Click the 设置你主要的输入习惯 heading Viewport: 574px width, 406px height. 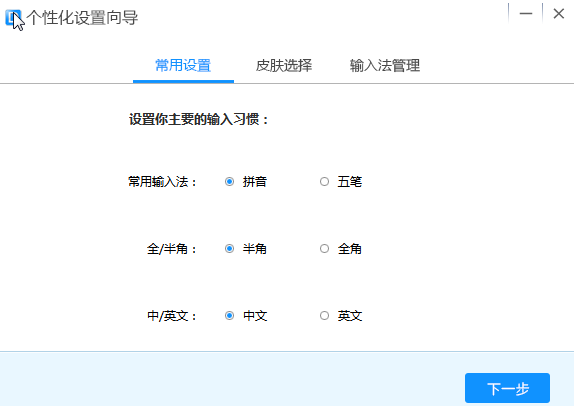pos(199,119)
